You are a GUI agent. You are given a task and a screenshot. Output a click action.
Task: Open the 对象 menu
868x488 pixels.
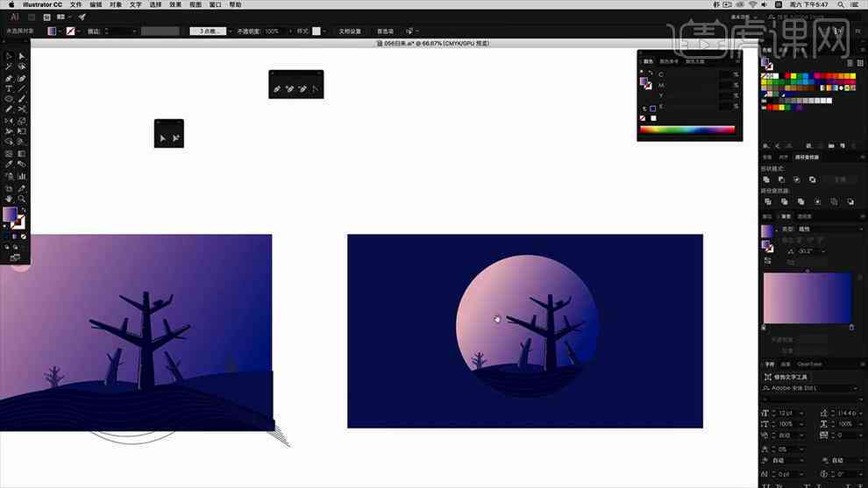point(116,4)
